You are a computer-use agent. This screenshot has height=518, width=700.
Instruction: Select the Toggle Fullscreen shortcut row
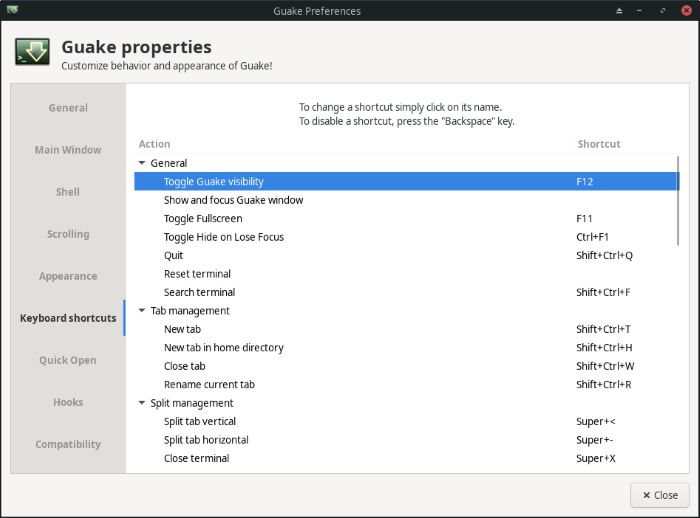[203, 219]
